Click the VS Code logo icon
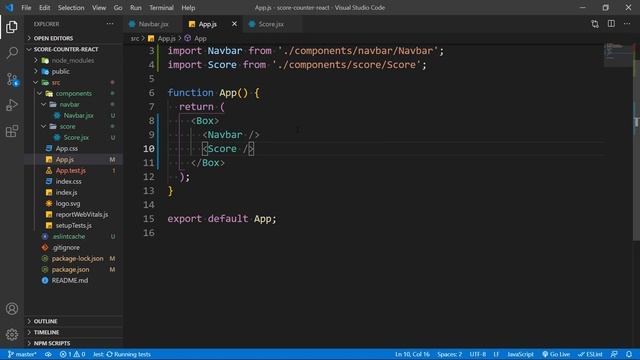This screenshot has height=360, width=640. click(9, 8)
